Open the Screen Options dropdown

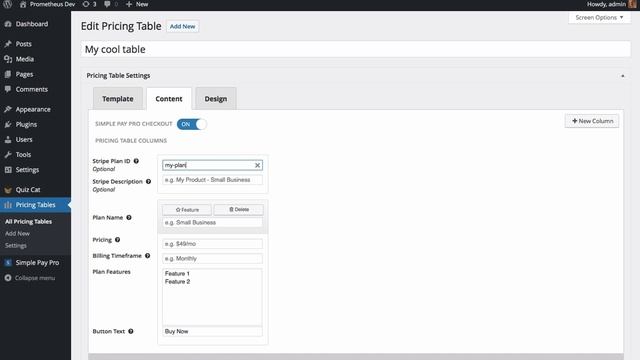tap(599, 18)
